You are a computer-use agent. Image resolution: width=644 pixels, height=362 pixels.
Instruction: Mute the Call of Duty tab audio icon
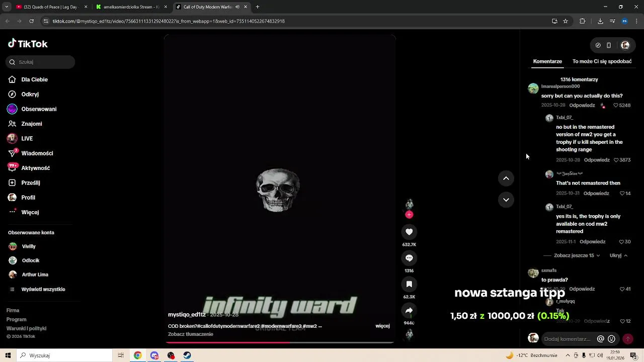[237, 7]
